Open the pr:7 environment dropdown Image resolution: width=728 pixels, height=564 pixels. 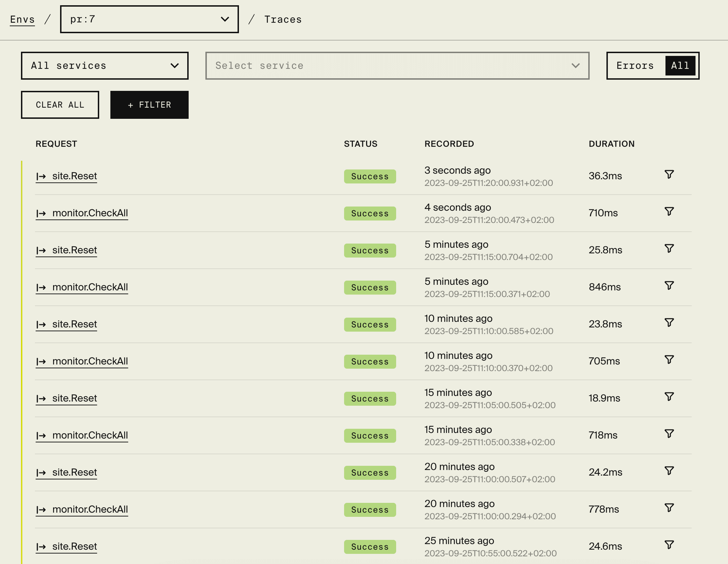click(x=150, y=19)
